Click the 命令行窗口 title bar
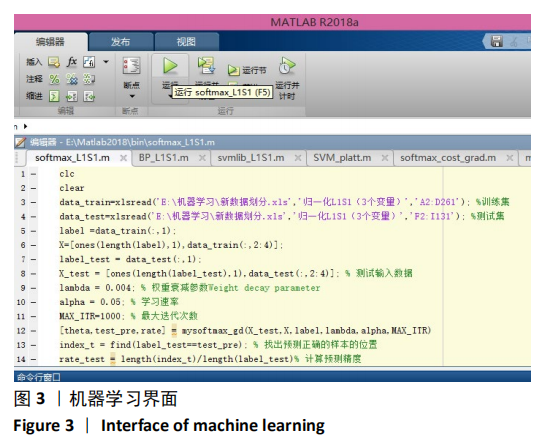Image resolution: width=547 pixels, height=447 pixels. [272, 377]
